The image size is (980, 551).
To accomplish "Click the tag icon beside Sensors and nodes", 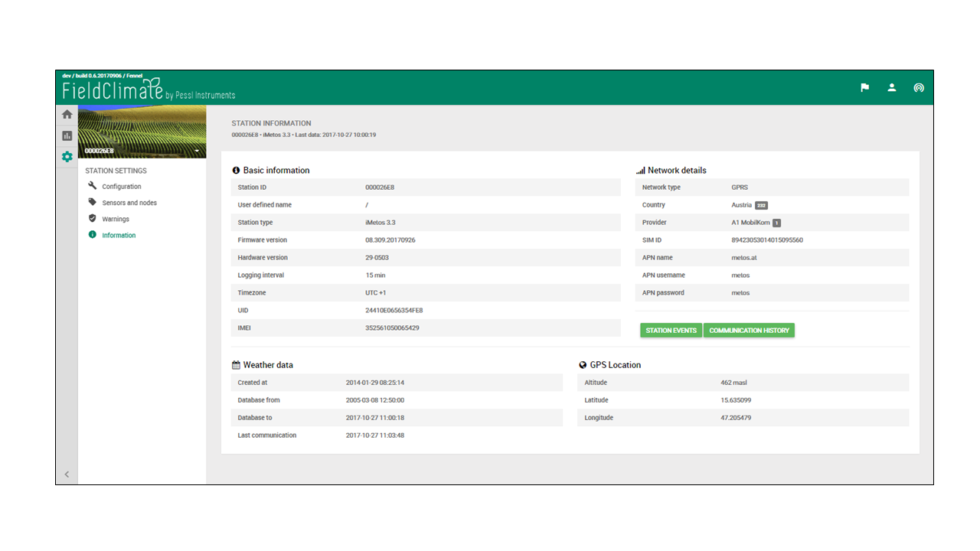I will [x=93, y=202].
